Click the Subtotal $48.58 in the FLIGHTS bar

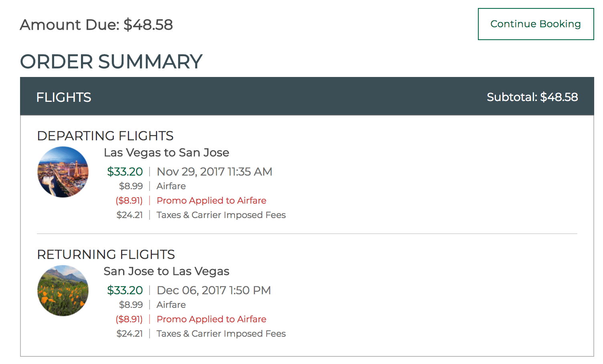[x=532, y=97]
